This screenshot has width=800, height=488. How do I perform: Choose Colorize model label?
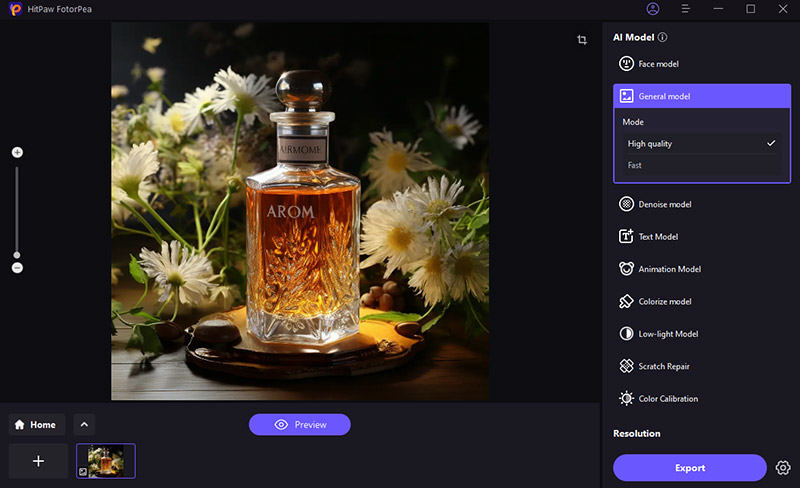pos(665,302)
